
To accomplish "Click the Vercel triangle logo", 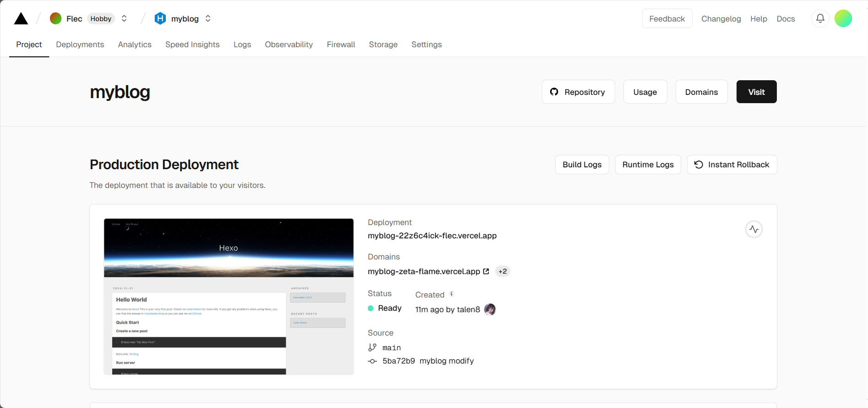I will pos(21,19).
